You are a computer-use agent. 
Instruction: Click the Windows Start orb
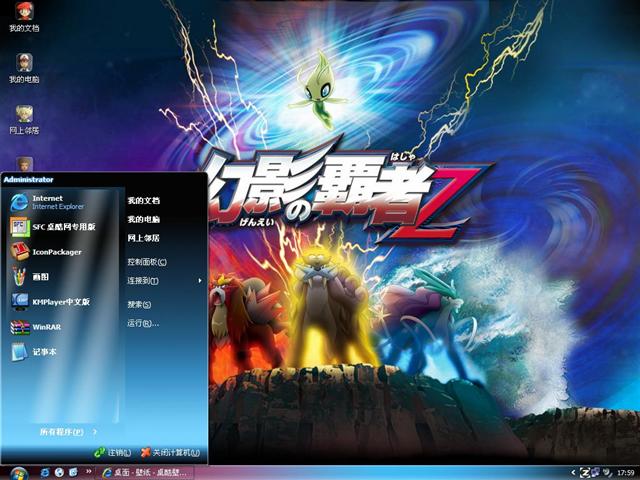coord(19,473)
